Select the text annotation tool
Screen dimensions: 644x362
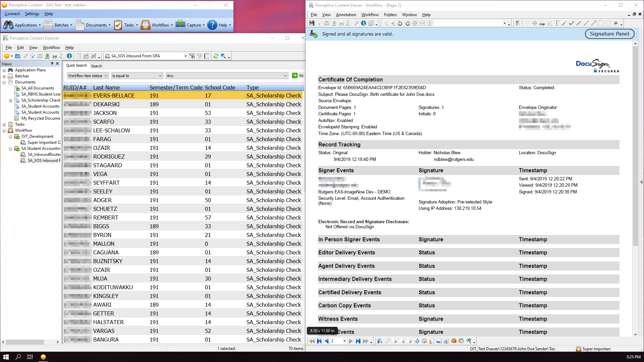pyautogui.click(x=557, y=23)
